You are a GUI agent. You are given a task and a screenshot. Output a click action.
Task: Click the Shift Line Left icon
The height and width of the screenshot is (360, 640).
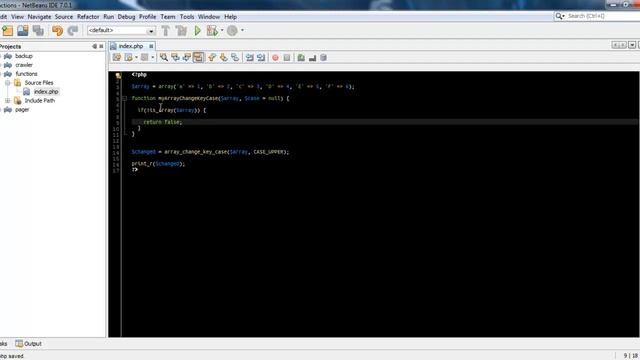pos(249,58)
